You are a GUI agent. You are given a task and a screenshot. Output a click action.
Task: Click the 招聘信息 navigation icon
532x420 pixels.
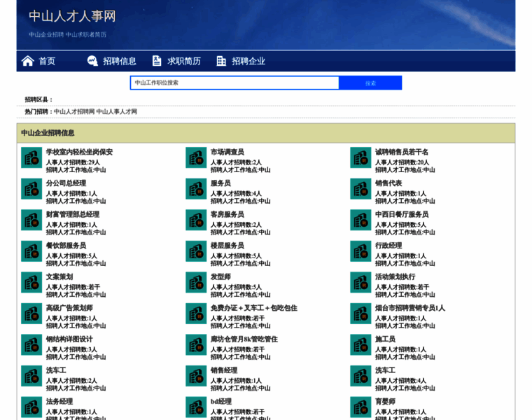point(92,61)
